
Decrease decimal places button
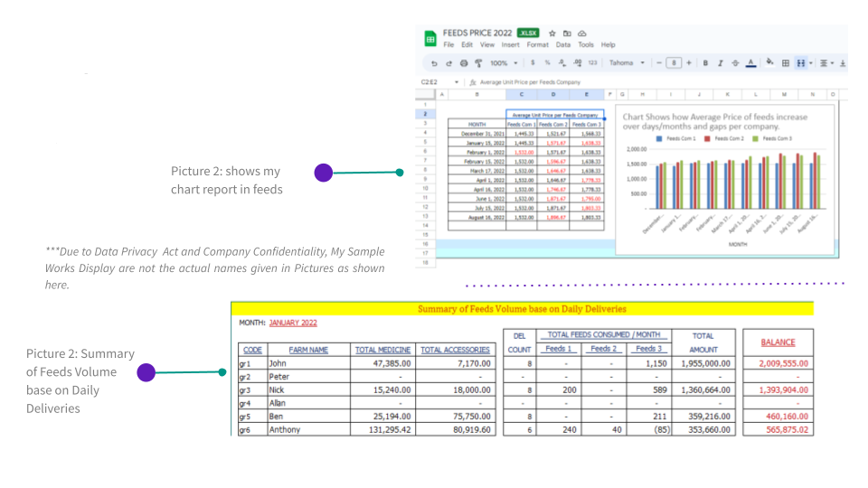point(562,63)
